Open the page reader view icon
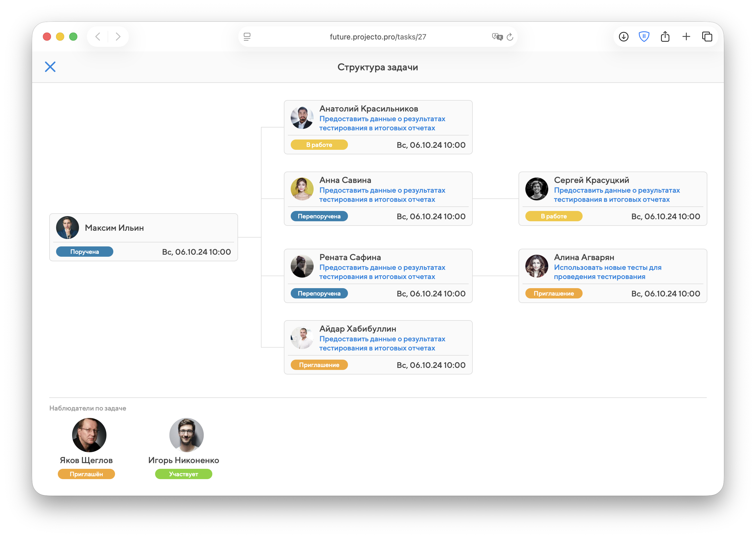Viewport: 756px width, 538px height. [247, 37]
